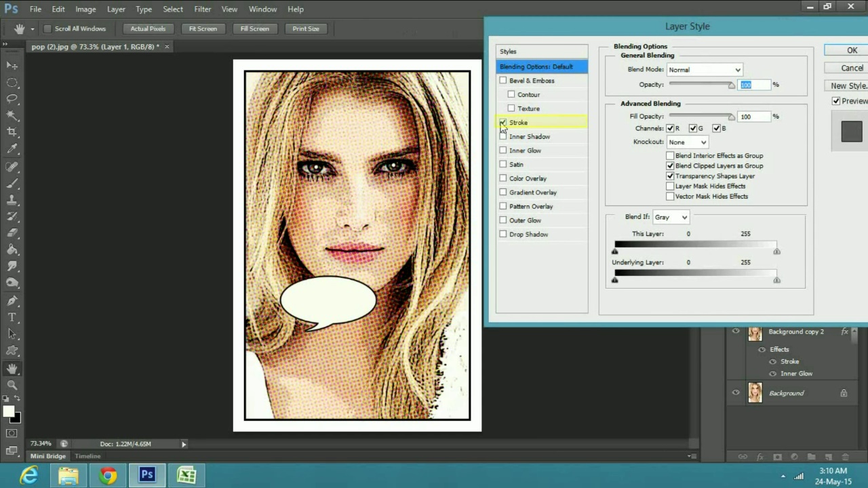Toggle the Stroke style checkbox

(x=503, y=123)
